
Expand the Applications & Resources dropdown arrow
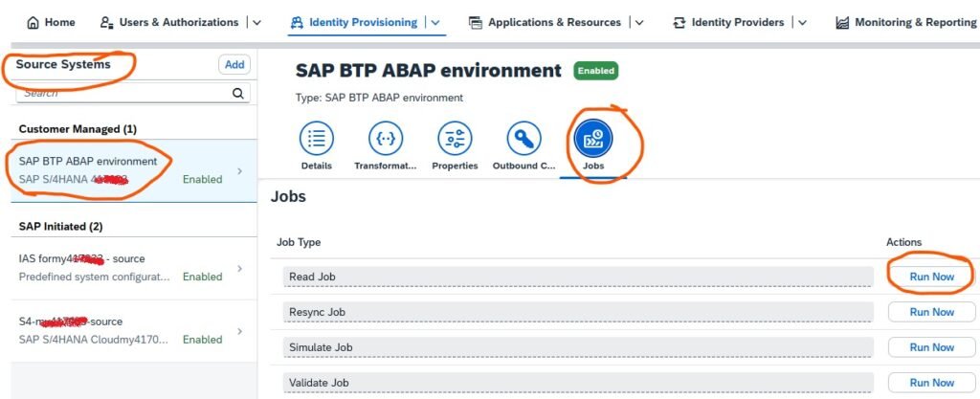tap(638, 22)
